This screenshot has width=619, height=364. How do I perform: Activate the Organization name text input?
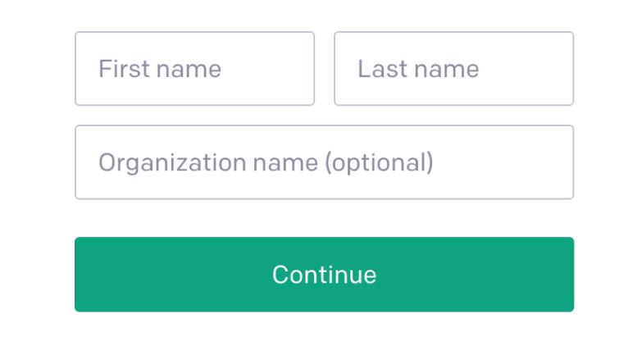click(x=324, y=162)
